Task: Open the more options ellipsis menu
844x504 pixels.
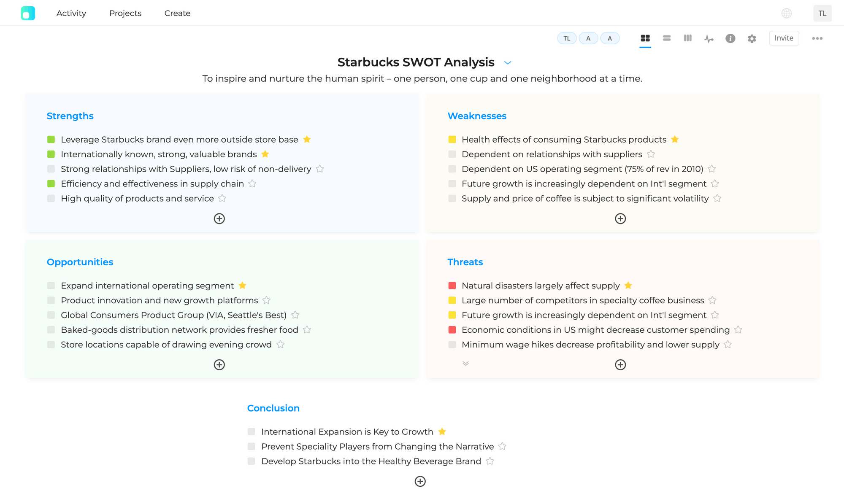Action: coord(817,38)
